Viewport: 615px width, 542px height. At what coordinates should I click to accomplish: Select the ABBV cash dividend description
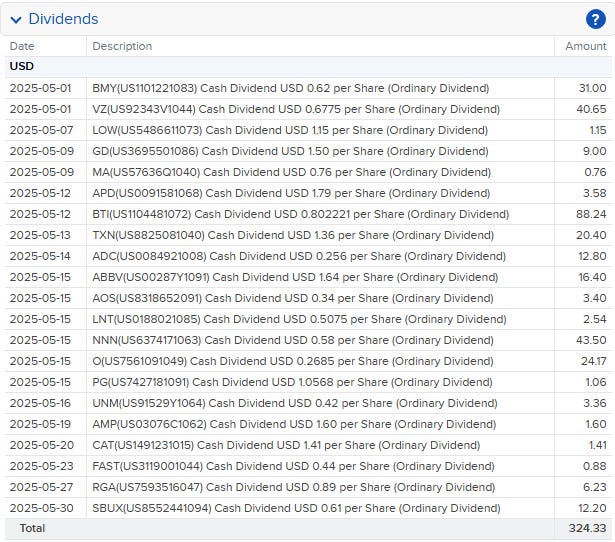pos(295,277)
